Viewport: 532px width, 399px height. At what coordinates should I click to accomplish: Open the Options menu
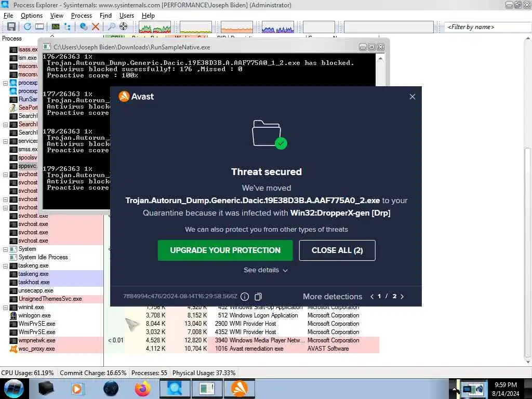click(32, 16)
